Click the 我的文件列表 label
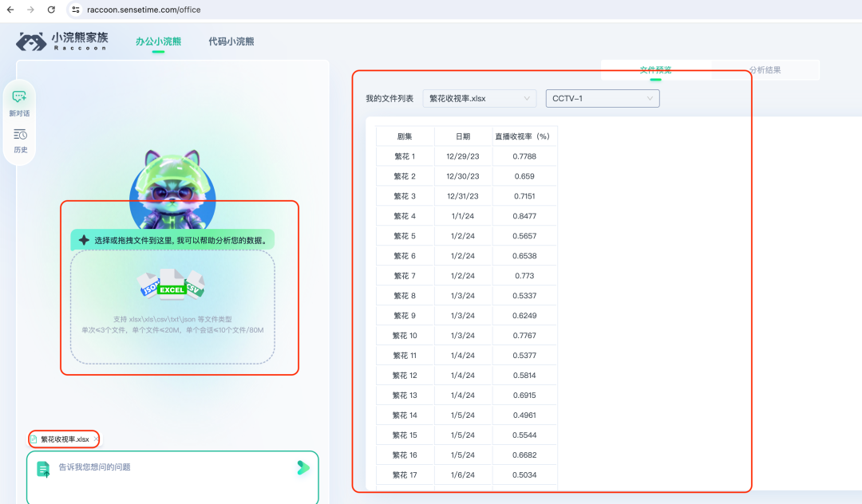 389,98
